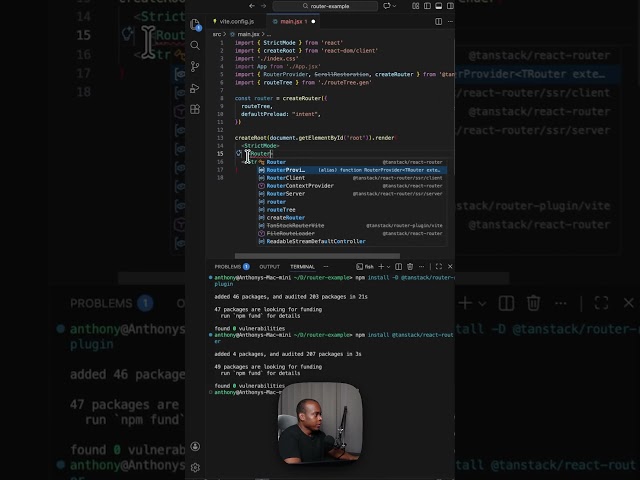The image size is (640, 480).
Task: Split the terminal
Action: click(x=398, y=267)
